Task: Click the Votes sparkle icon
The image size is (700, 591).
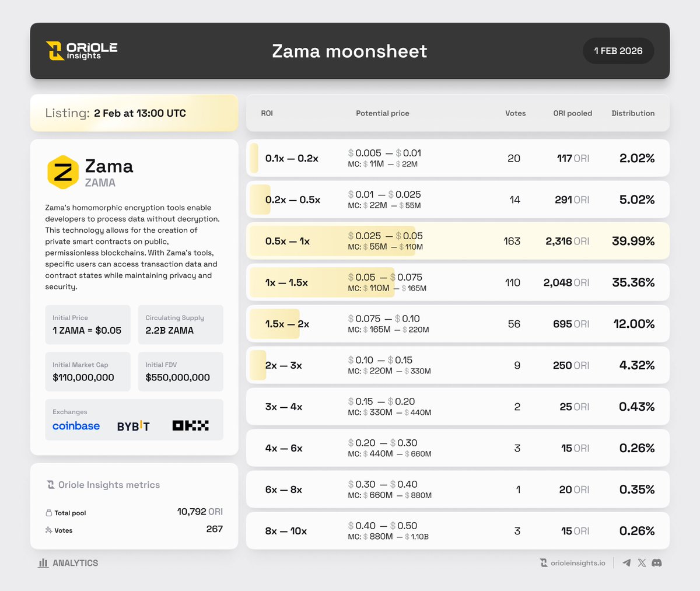Action: 49,530
